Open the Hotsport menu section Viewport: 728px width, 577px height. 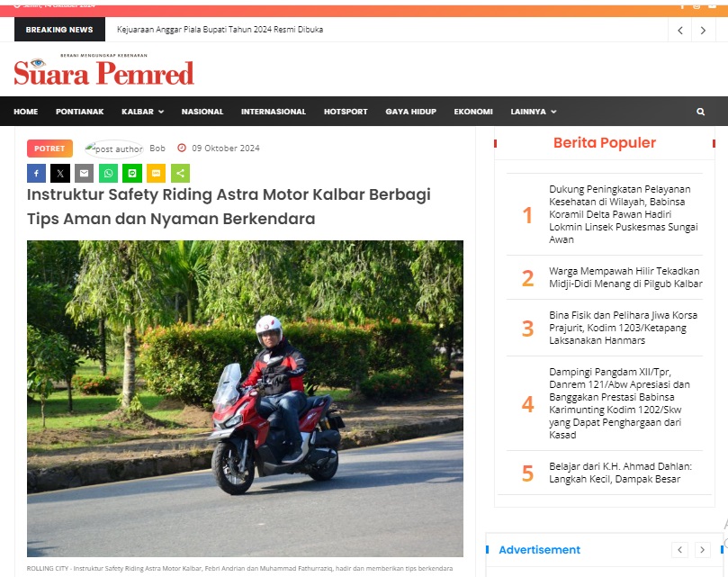(346, 112)
